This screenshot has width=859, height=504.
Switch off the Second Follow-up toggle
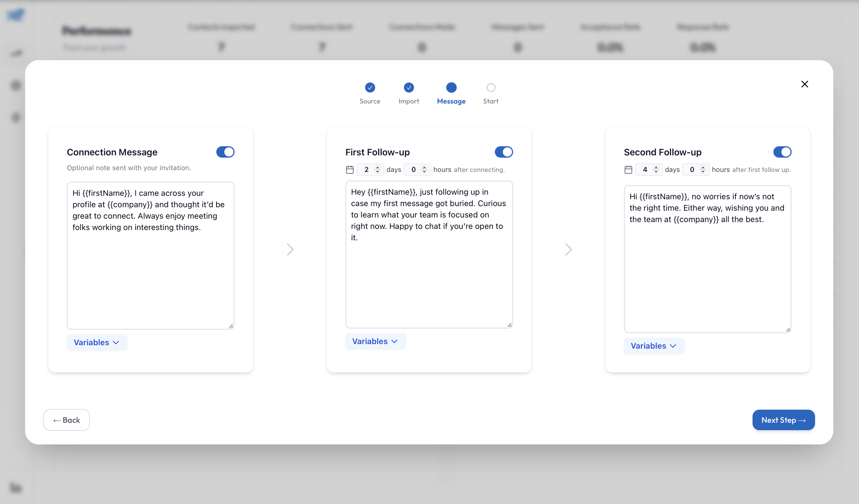782,152
